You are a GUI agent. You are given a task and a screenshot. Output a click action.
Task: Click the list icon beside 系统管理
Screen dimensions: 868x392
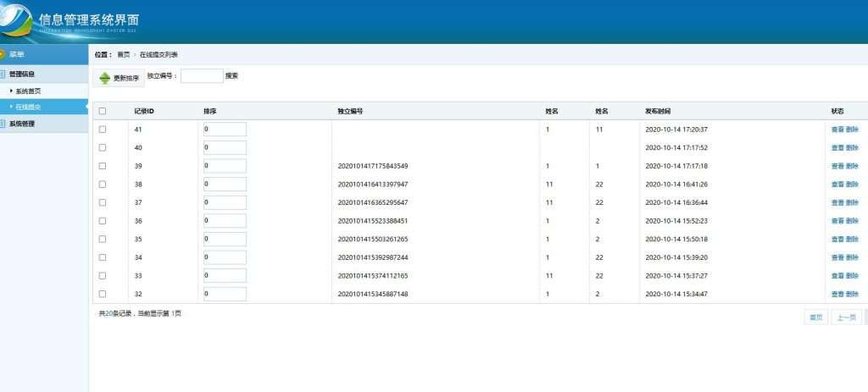point(3,124)
